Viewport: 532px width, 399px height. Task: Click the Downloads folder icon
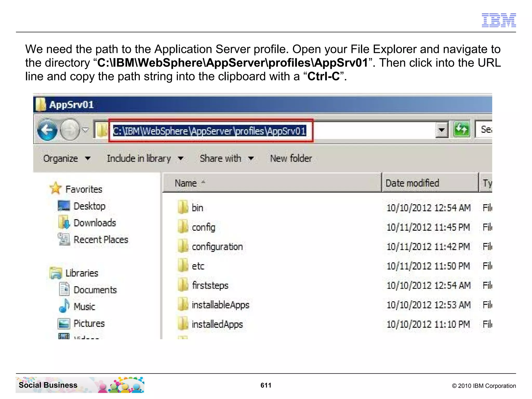[x=64, y=222]
